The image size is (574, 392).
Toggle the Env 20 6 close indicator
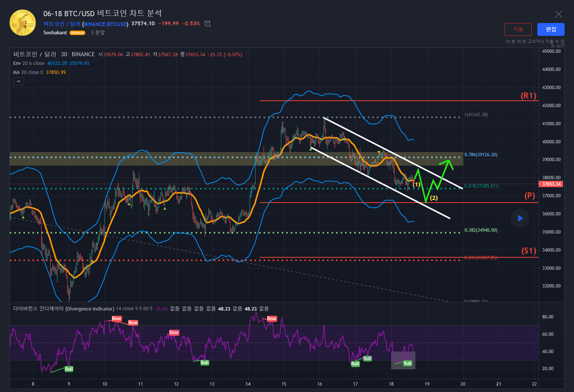(29, 63)
